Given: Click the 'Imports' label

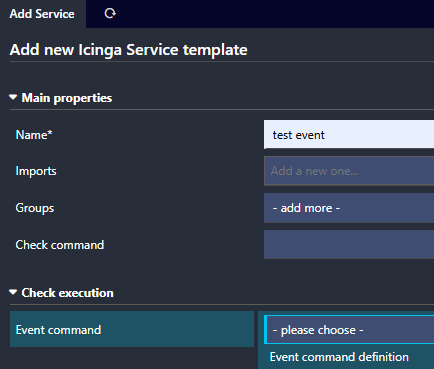Looking at the screenshot, I should coord(36,171).
